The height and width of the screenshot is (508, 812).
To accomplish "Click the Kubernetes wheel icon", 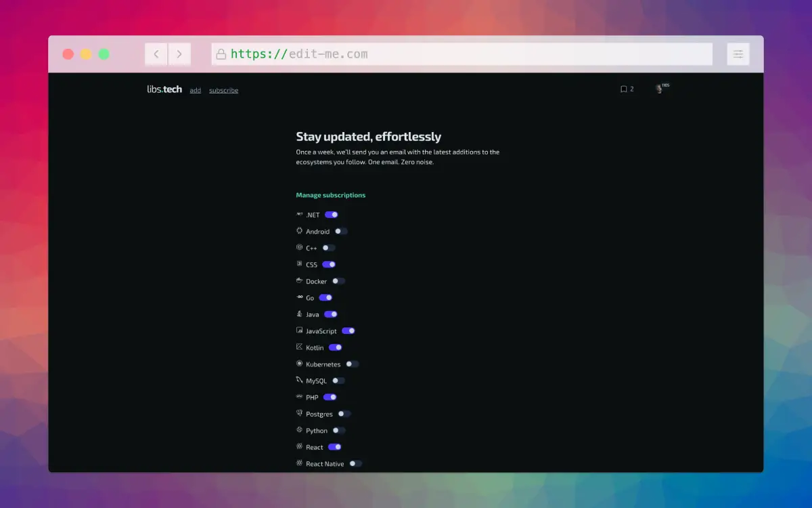I will click(299, 364).
